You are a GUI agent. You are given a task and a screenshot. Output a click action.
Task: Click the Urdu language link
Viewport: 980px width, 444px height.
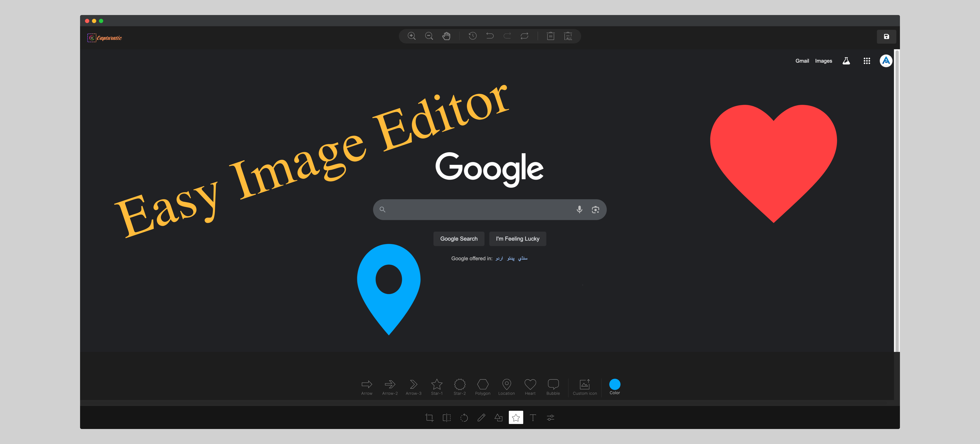coord(499,259)
